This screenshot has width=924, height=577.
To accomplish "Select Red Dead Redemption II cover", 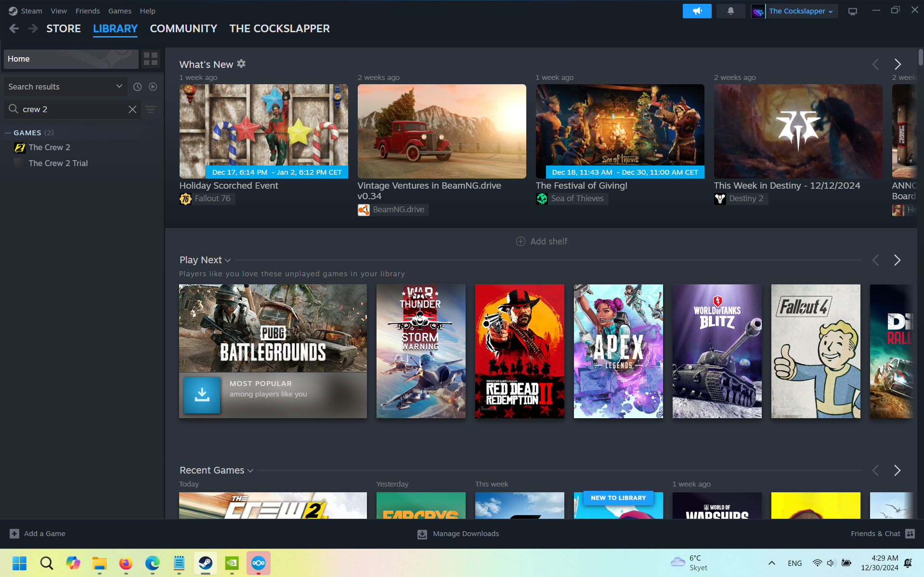I will coord(520,351).
